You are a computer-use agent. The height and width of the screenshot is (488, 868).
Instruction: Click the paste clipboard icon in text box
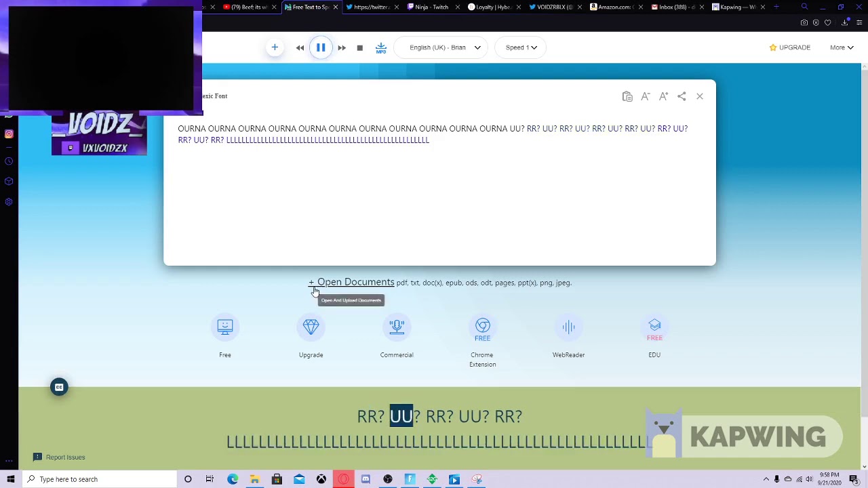coord(627,96)
